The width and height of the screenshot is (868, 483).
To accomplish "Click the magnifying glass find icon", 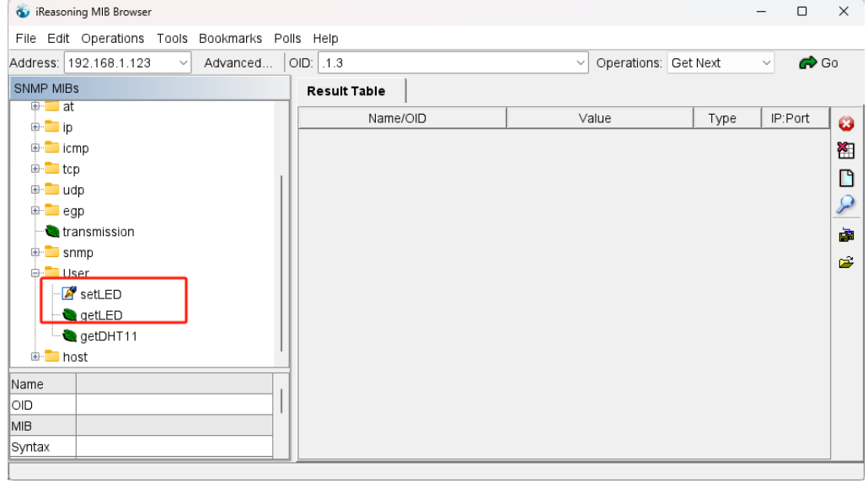I will [845, 204].
